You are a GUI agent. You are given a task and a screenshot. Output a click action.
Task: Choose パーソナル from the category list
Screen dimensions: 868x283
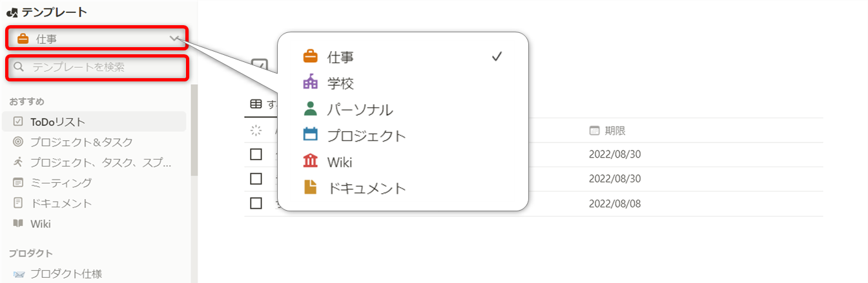click(x=360, y=110)
